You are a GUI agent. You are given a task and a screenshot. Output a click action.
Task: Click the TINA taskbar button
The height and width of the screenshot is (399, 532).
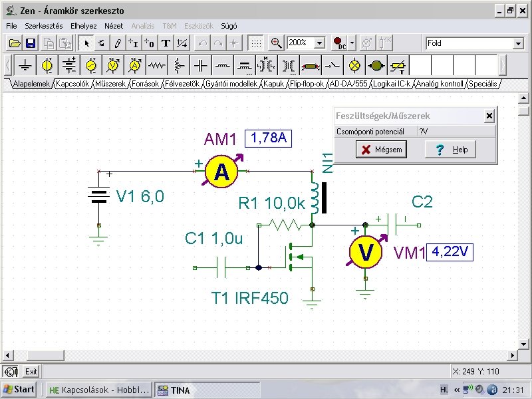pyautogui.click(x=207, y=390)
